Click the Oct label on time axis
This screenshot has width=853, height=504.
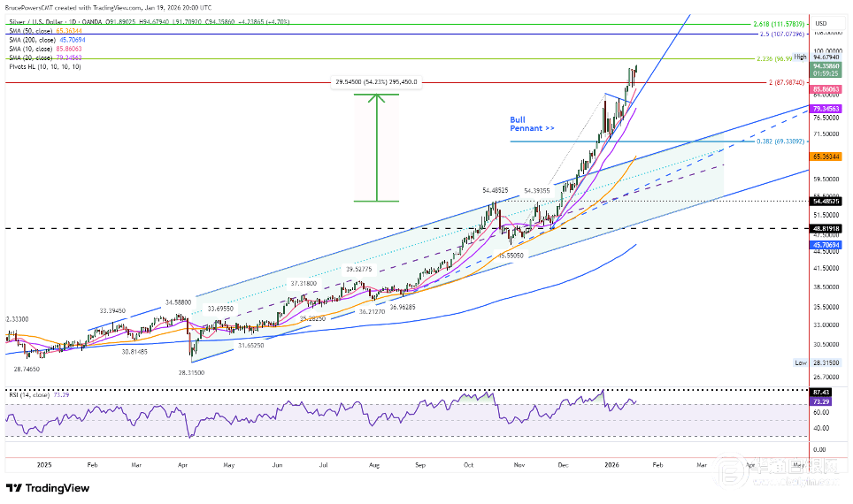pyautogui.click(x=469, y=462)
